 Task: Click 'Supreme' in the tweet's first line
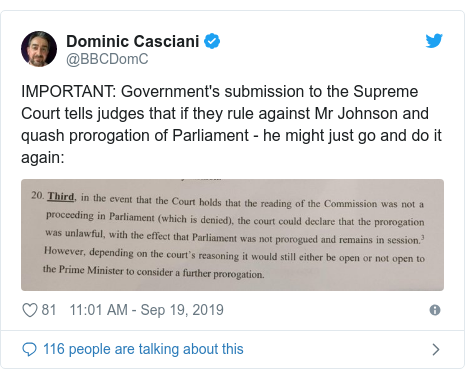tap(386, 92)
